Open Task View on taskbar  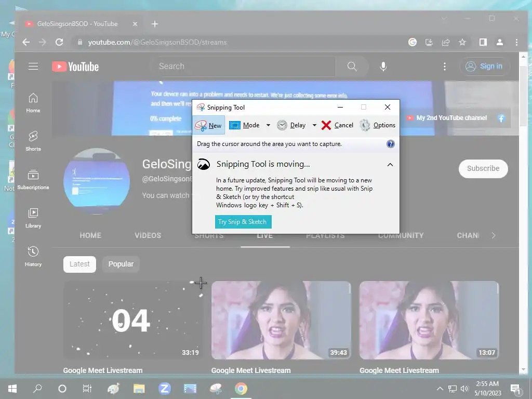pos(87,389)
